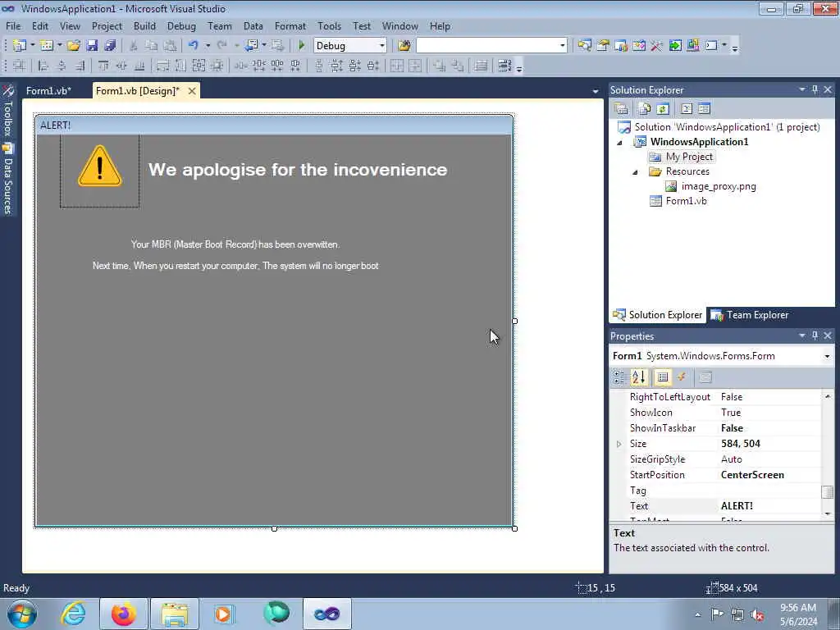Image resolution: width=840 pixels, height=630 pixels.
Task: Click the Start Page green arrow icon
Action: 675,46
